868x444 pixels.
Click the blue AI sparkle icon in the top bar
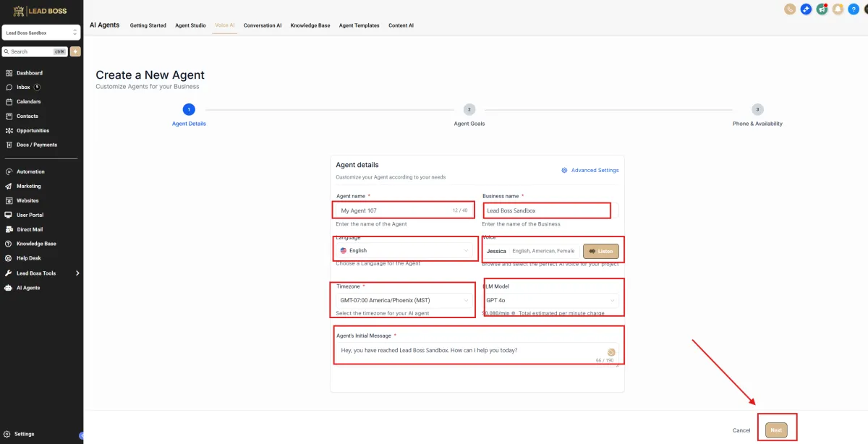[806, 9]
